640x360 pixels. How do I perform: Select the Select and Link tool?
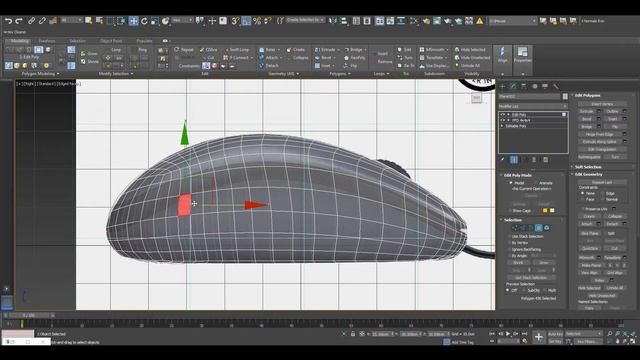31,20
